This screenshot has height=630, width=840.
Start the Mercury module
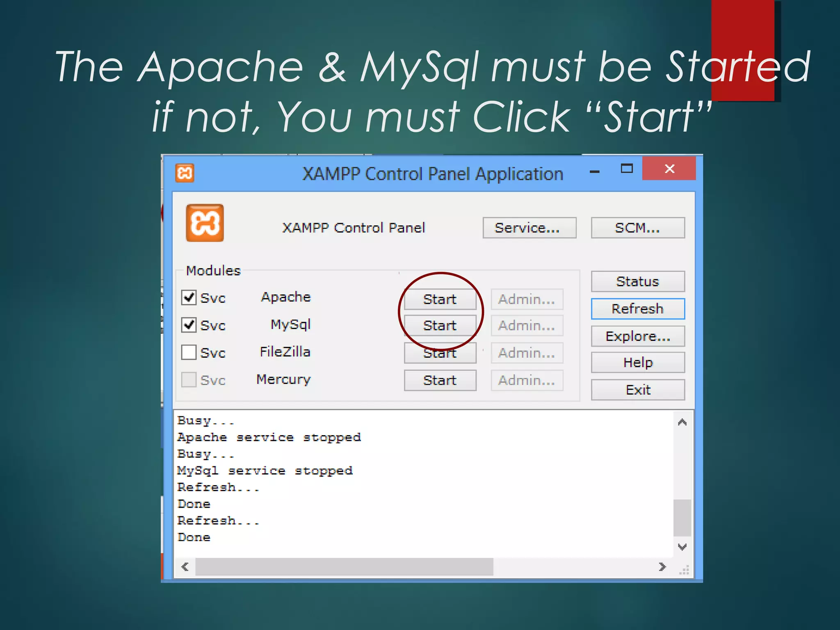[440, 380]
